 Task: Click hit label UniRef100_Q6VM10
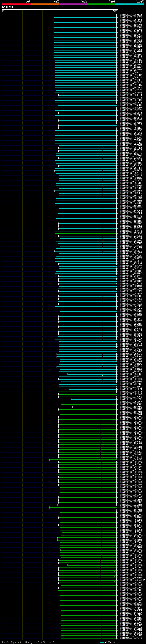131,72
